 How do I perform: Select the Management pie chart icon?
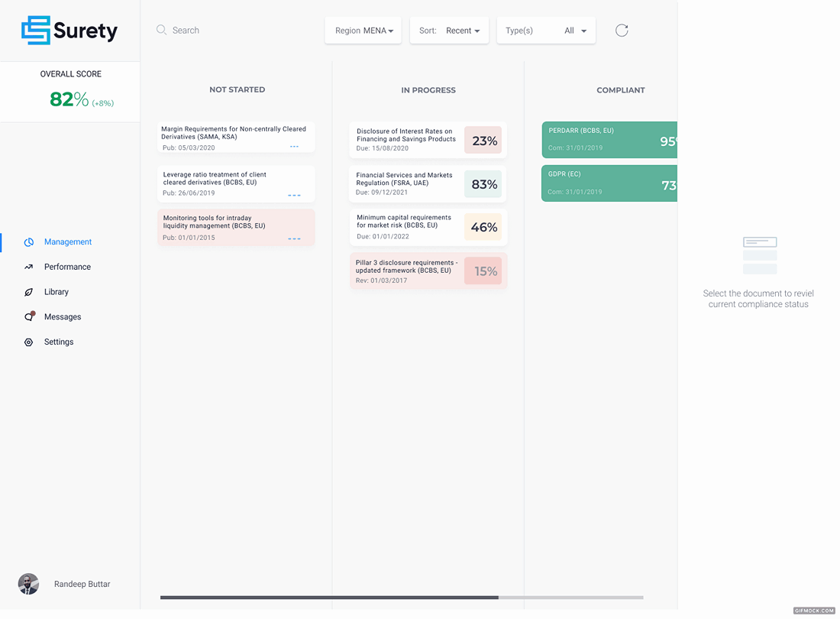coord(28,241)
